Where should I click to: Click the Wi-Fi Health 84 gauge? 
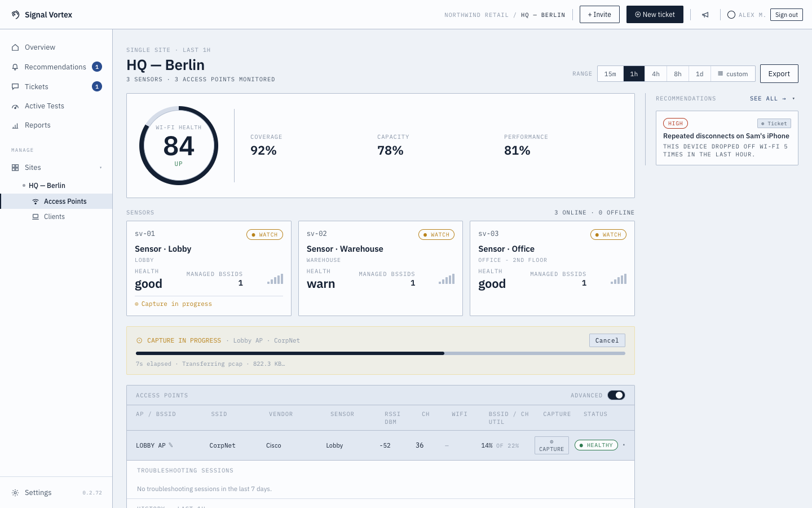click(x=179, y=146)
